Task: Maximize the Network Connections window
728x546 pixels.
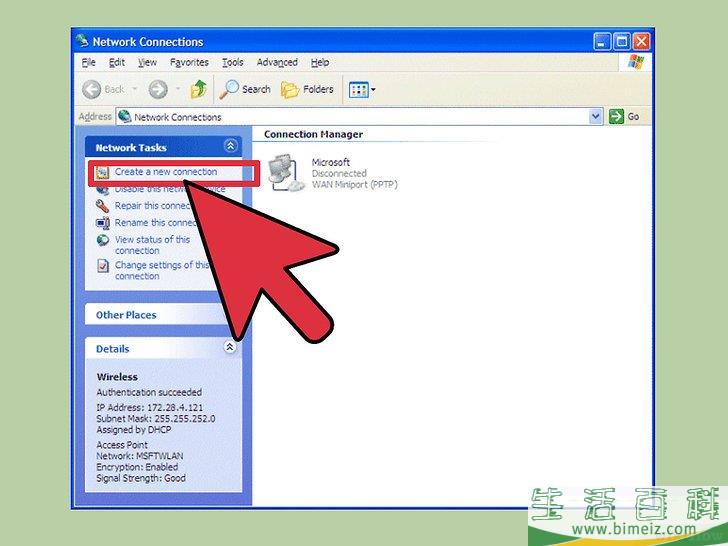Action: 622,42
